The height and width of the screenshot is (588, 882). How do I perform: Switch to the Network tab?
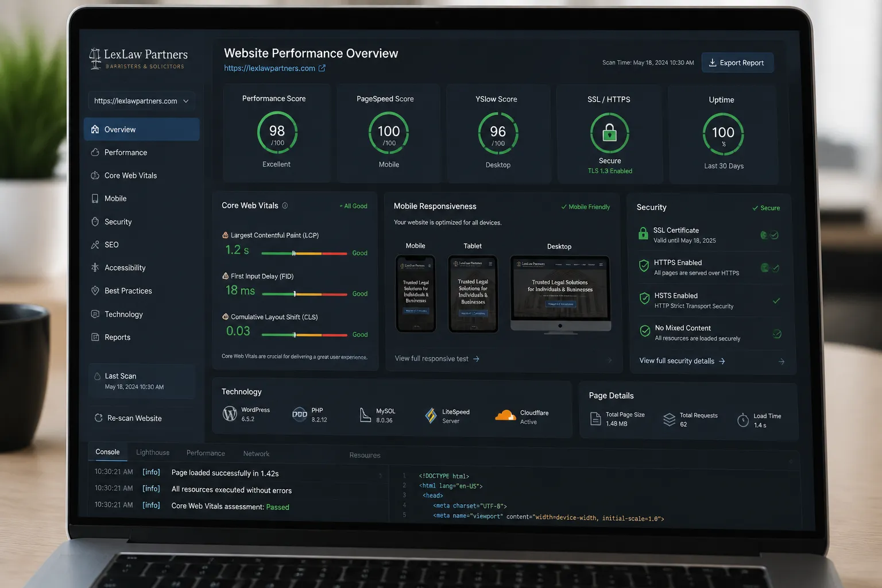[x=256, y=454]
